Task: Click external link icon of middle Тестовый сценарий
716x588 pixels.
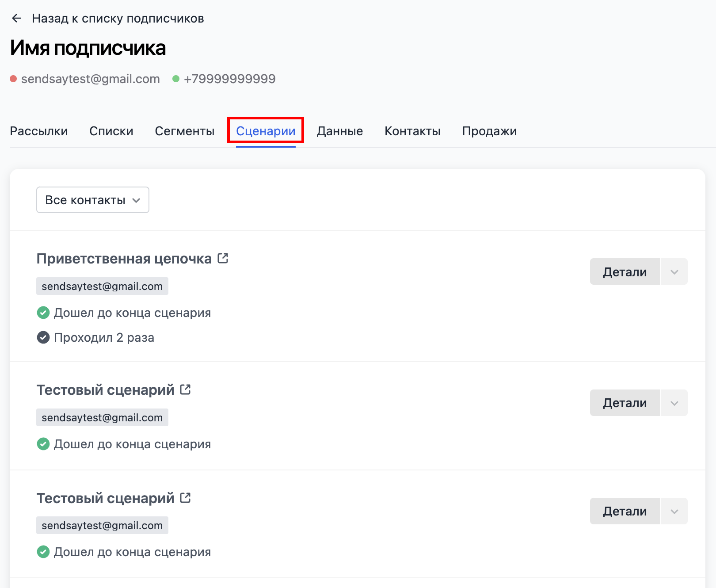Action: [186, 389]
